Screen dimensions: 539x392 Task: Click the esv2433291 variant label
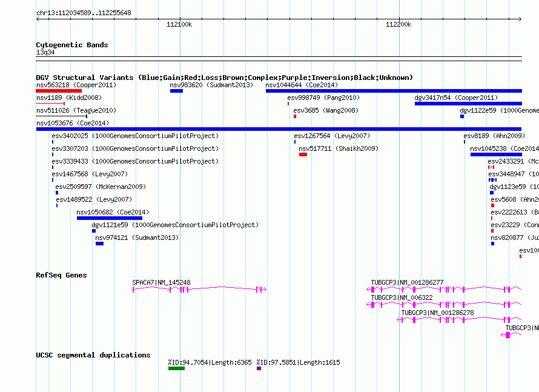pos(513,161)
